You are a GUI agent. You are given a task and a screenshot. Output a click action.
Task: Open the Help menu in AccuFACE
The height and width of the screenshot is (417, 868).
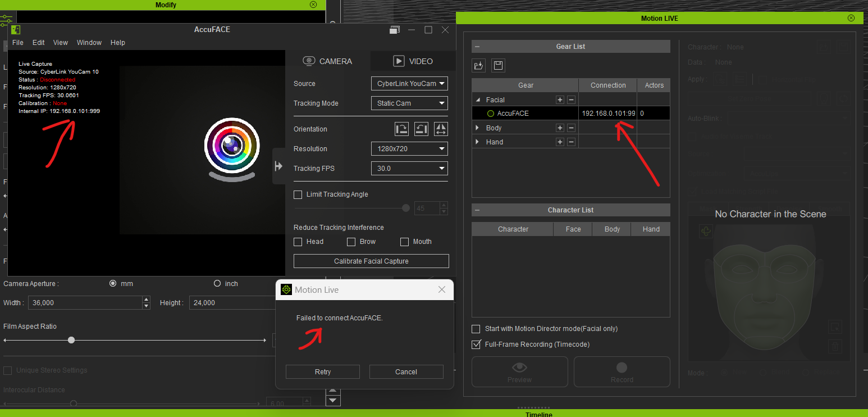point(118,43)
